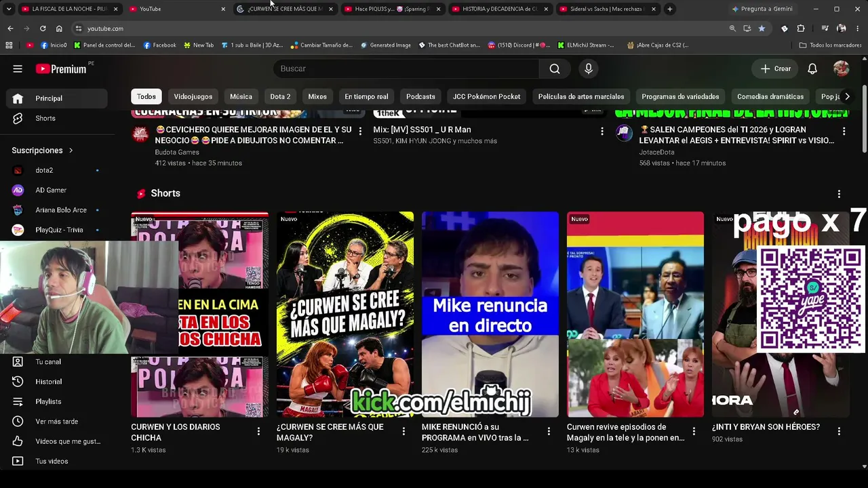This screenshot has width=868, height=488.
Task: Open Tu canal in sidebar
Action: click(x=57, y=362)
